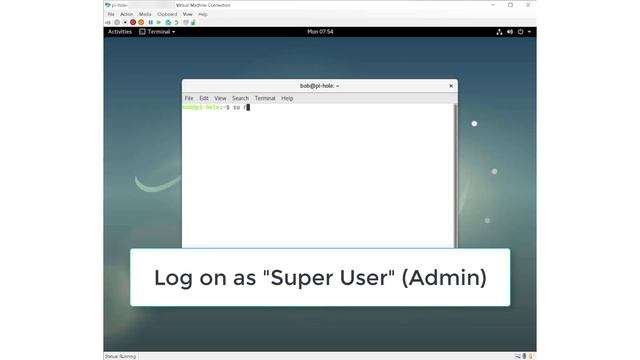This screenshot has height=360, width=640.
Task: Click the lock status icon at bottom right
Action: click(x=531, y=356)
